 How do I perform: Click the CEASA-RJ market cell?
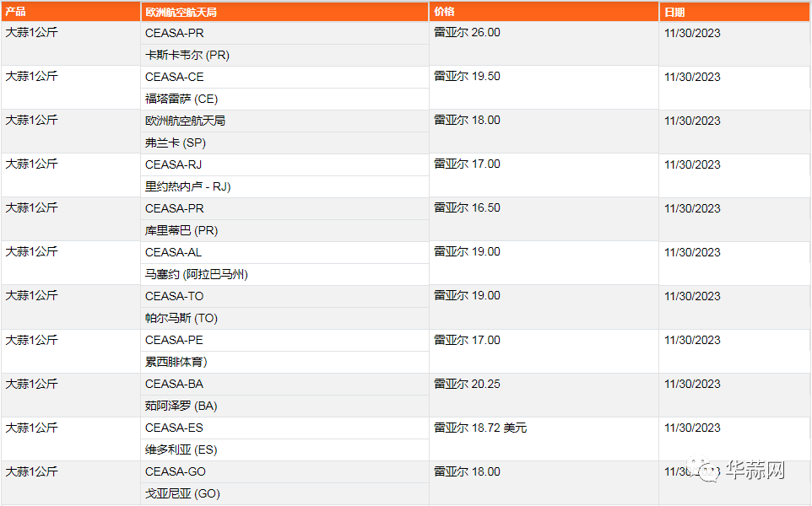pyautogui.click(x=284, y=164)
